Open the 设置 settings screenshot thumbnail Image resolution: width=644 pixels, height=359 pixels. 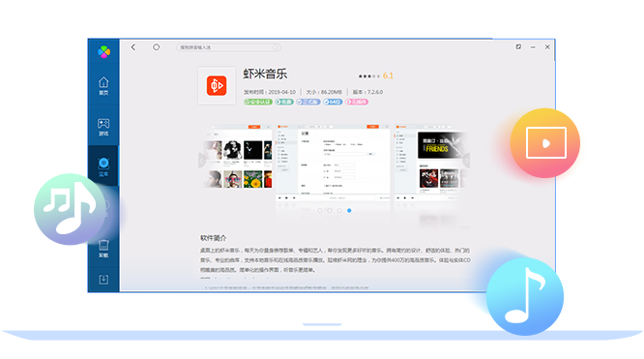coord(333,163)
